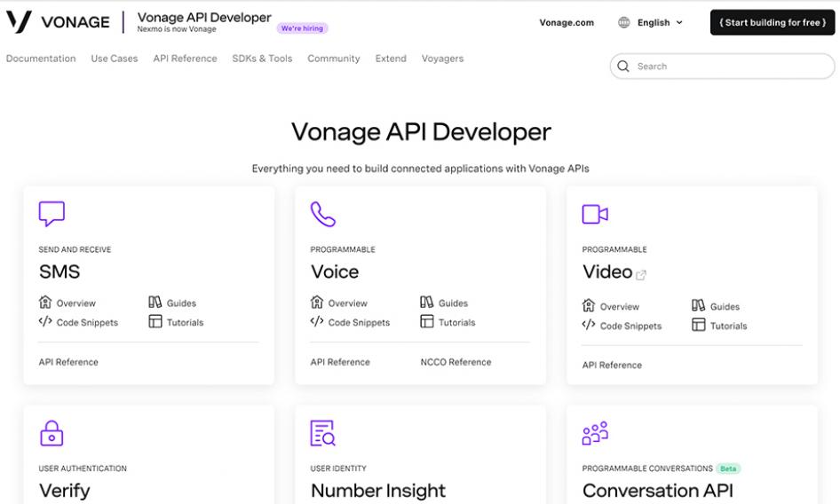Open the Voice NCCO Reference link
Screen dimensions: 840x504
[456, 362]
